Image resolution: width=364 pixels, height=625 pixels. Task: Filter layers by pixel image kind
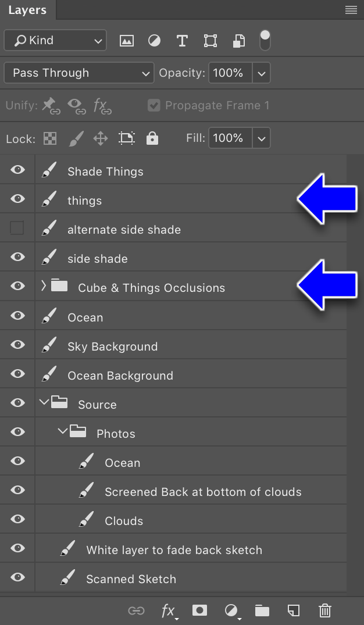click(126, 41)
